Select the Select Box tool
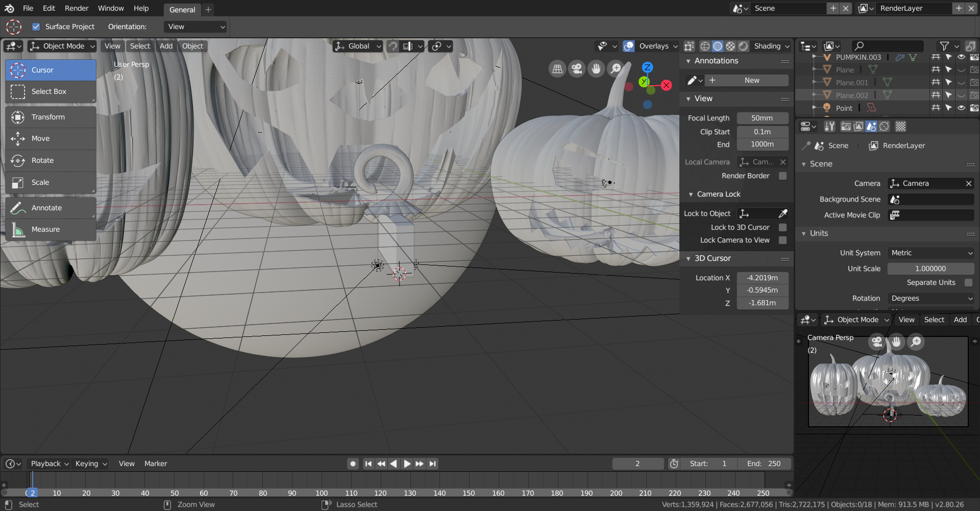The height and width of the screenshot is (511, 980). [51, 91]
